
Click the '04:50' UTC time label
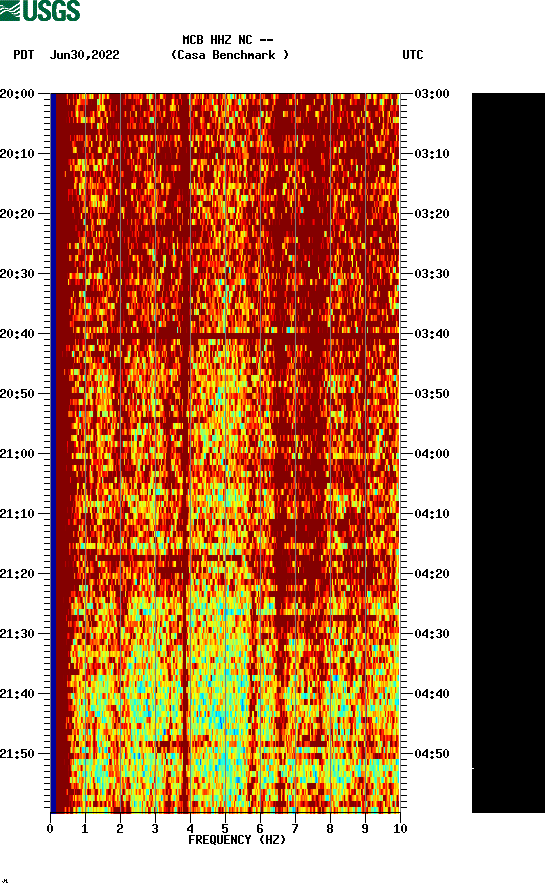pos(432,754)
